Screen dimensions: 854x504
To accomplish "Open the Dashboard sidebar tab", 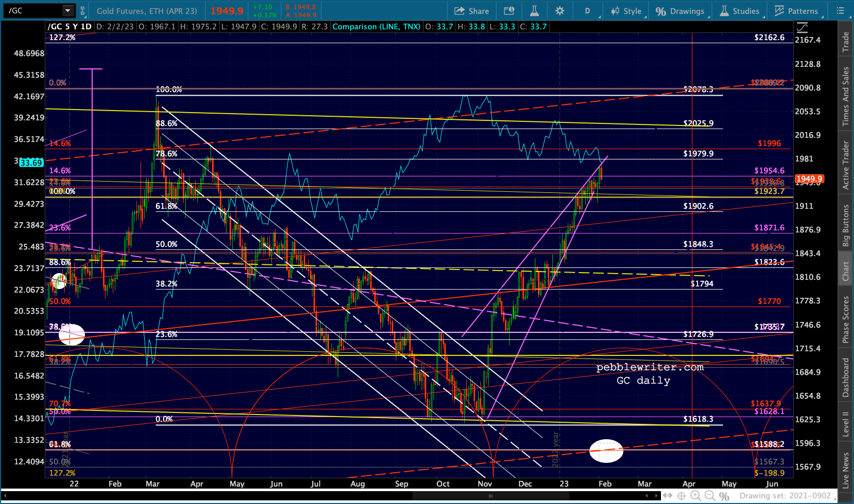I will [x=846, y=377].
